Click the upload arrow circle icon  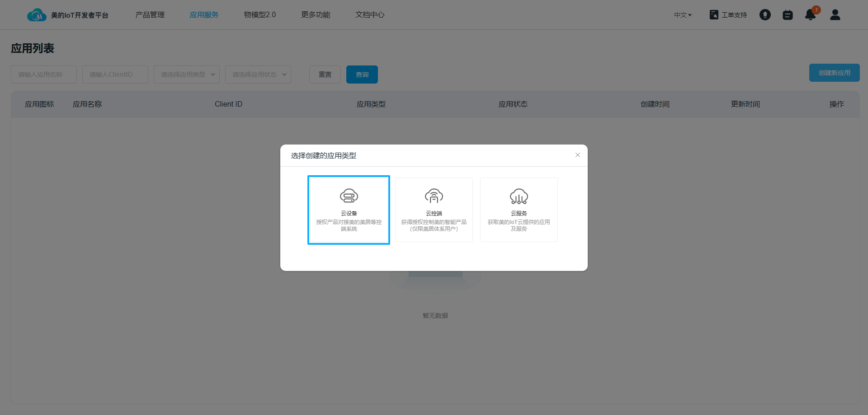click(x=765, y=15)
